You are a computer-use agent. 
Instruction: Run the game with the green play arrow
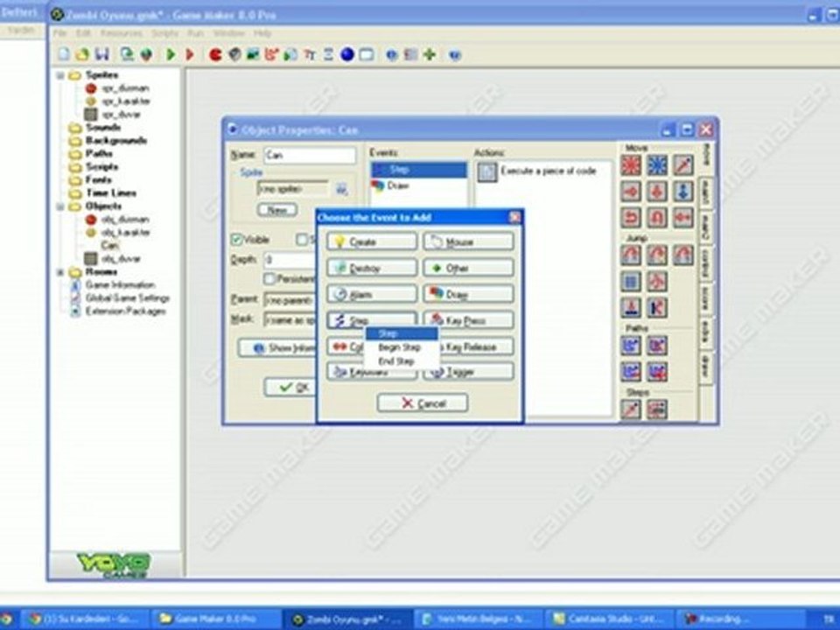pos(171,54)
